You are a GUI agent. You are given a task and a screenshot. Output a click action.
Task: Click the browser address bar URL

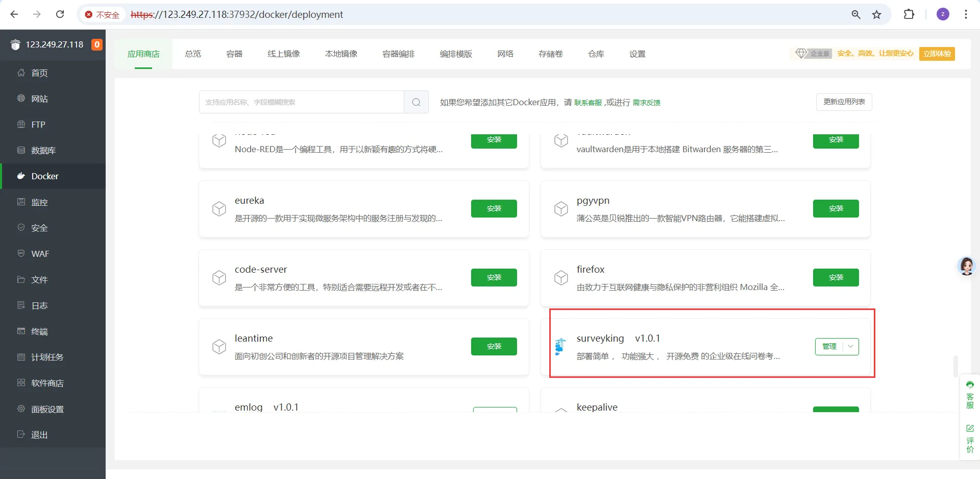click(237, 14)
